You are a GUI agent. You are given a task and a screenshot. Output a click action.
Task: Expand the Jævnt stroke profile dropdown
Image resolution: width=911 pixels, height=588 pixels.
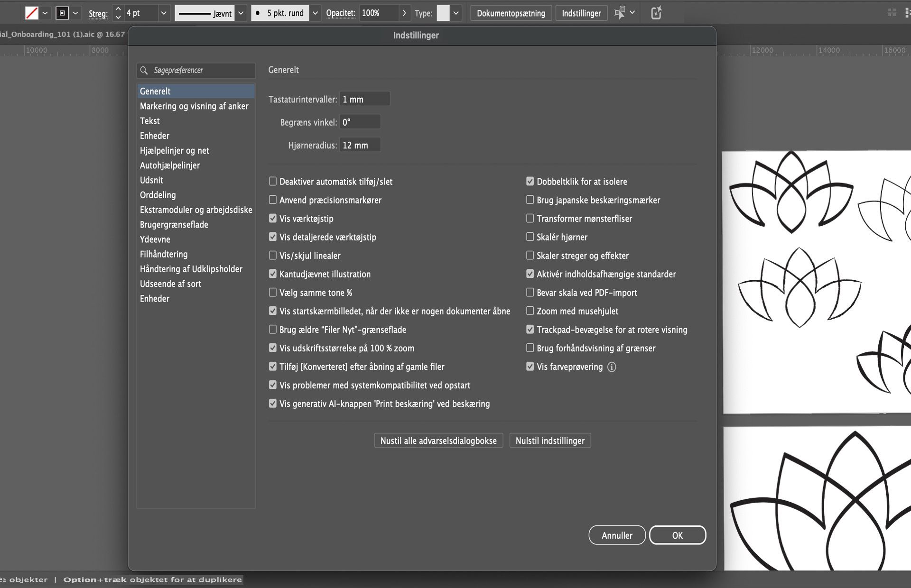[x=241, y=13]
